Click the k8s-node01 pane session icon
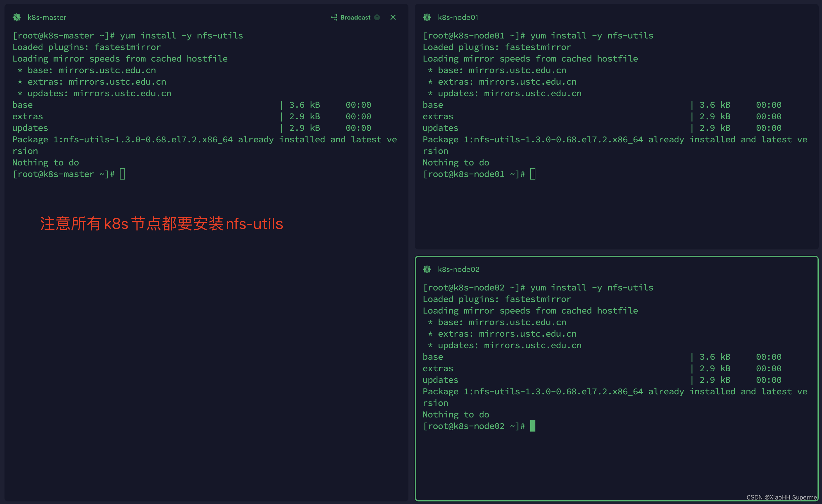This screenshot has height=504, width=822. [427, 17]
